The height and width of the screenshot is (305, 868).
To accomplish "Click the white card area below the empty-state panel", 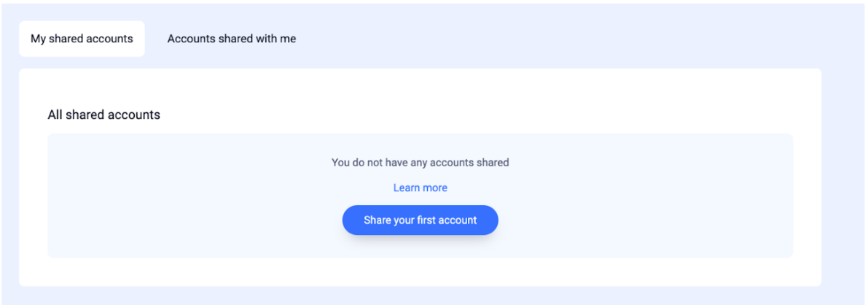I will 421,271.
